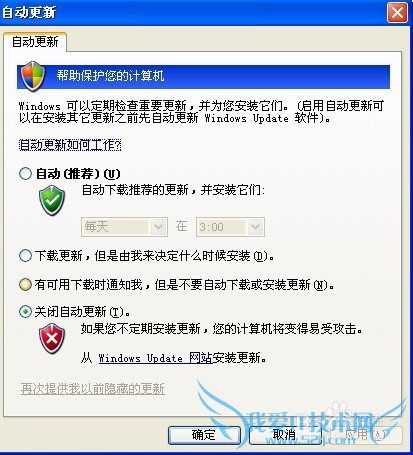Click the arrow of the 3:00 combo box

pyautogui.click(x=255, y=227)
